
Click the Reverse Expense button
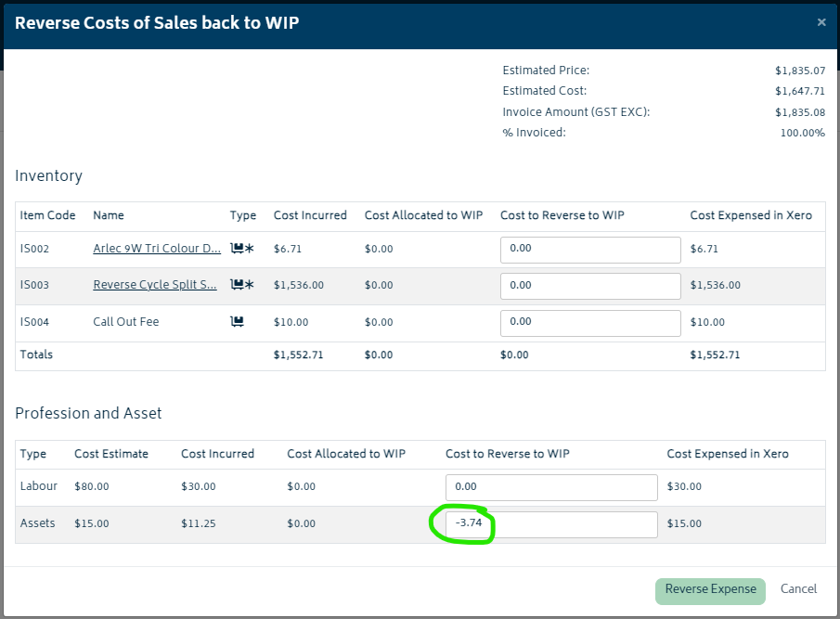click(710, 591)
